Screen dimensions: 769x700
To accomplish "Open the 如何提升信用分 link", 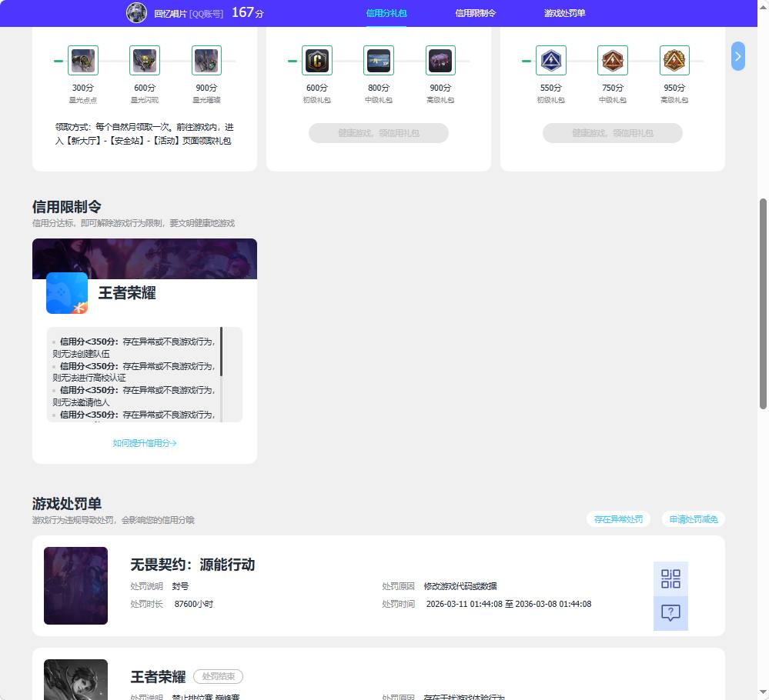I will 145,443.
